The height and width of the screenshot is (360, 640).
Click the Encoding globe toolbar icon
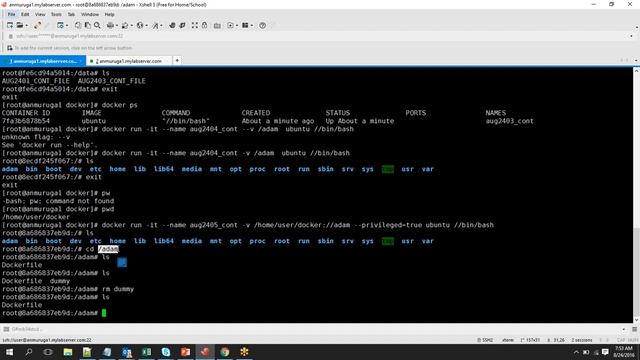[140, 25]
